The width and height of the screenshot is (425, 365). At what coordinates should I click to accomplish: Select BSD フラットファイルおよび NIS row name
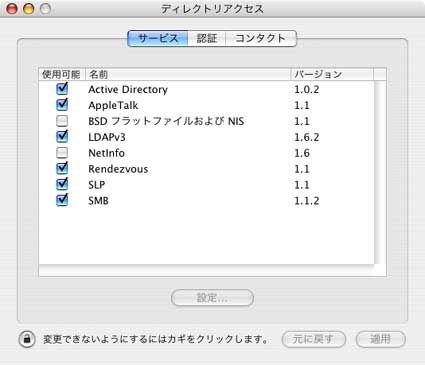[166, 121]
